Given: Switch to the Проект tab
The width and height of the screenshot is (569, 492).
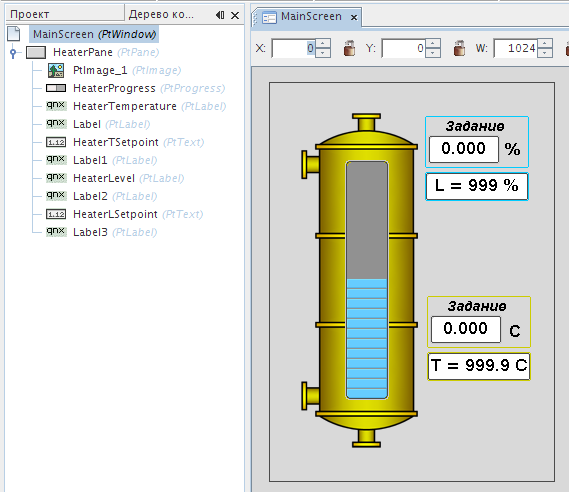Looking at the screenshot, I should click(65, 14).
